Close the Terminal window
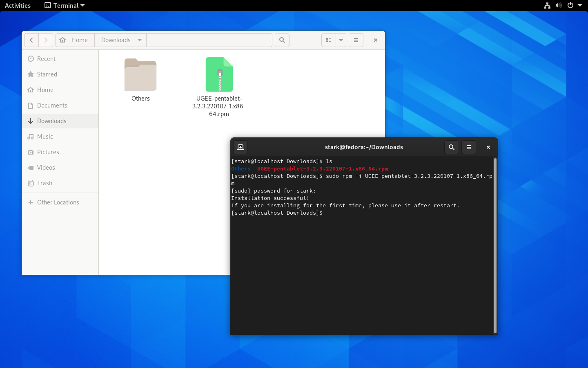Screen dimensions: 588x368 pyautogui.click(x=488, y=147)
